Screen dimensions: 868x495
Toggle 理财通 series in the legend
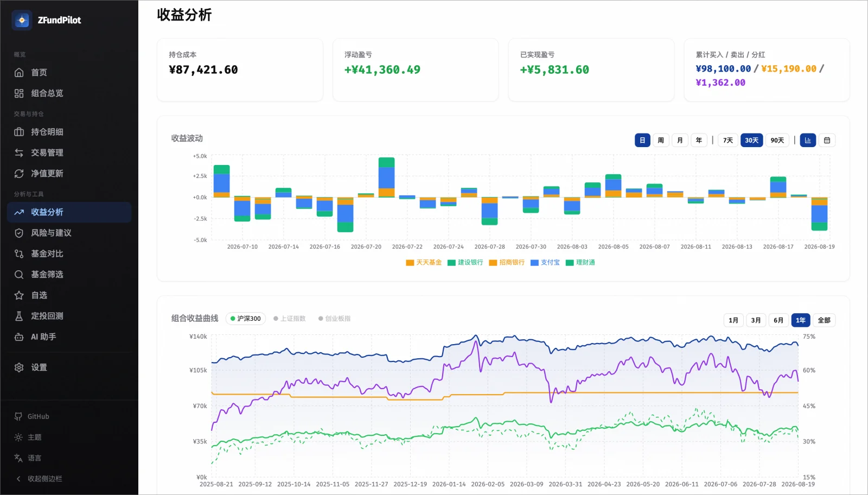click(x=580, y=263)
